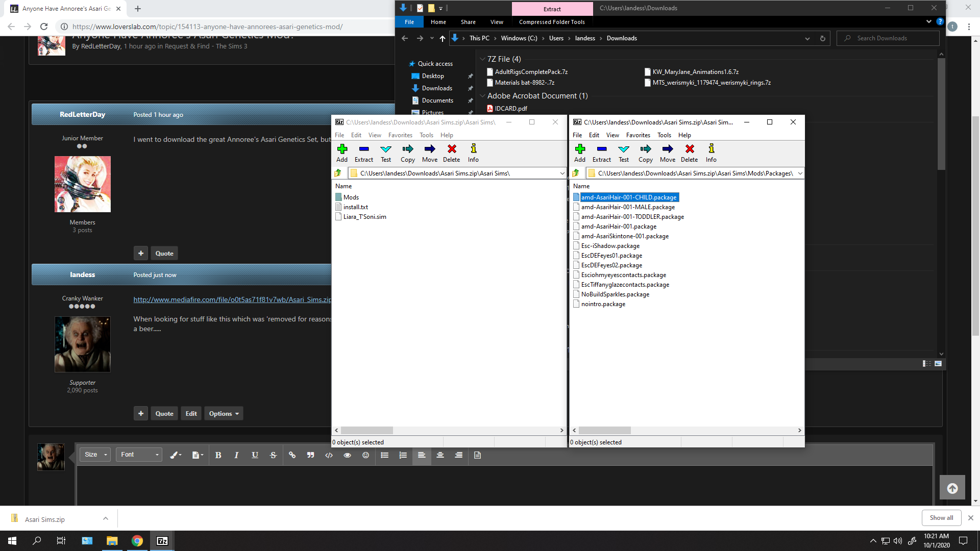980x551 pixels.
Task: Click Copy in the Mods\Packages 7-Zip window
Action: click(x=646, y=153)
